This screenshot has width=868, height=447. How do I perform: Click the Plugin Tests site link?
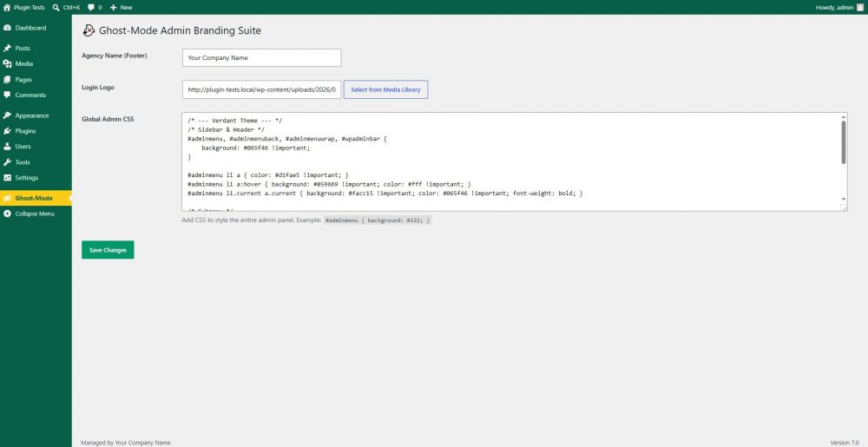point(24,8)
